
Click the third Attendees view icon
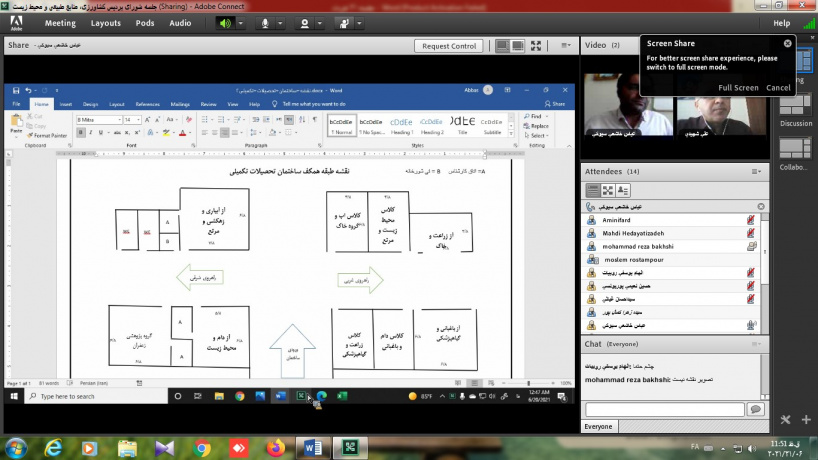click(x=623, y=190)
